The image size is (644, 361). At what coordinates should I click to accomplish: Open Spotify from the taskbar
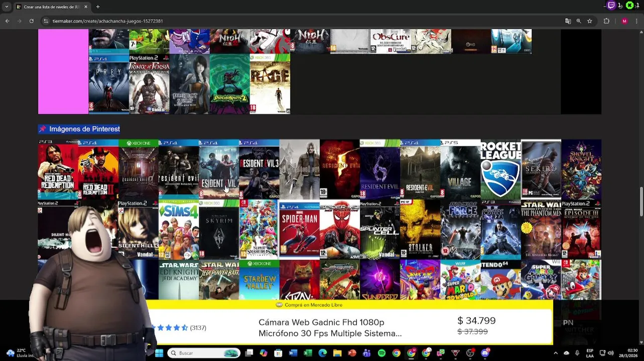coord(381,353)
